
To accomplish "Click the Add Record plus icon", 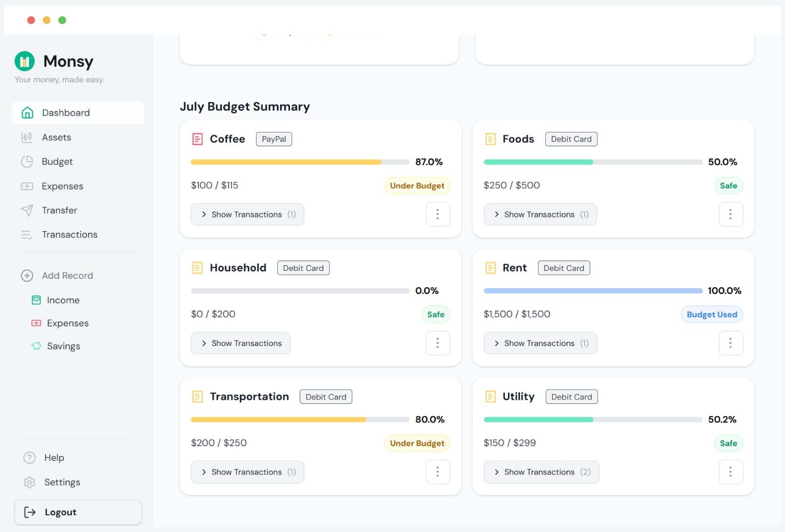I will click(27, 275).
